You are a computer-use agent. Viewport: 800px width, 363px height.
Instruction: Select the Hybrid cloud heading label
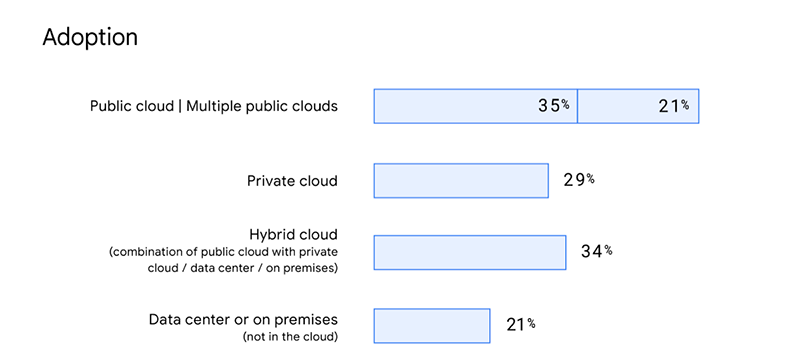tap(293, 234)
